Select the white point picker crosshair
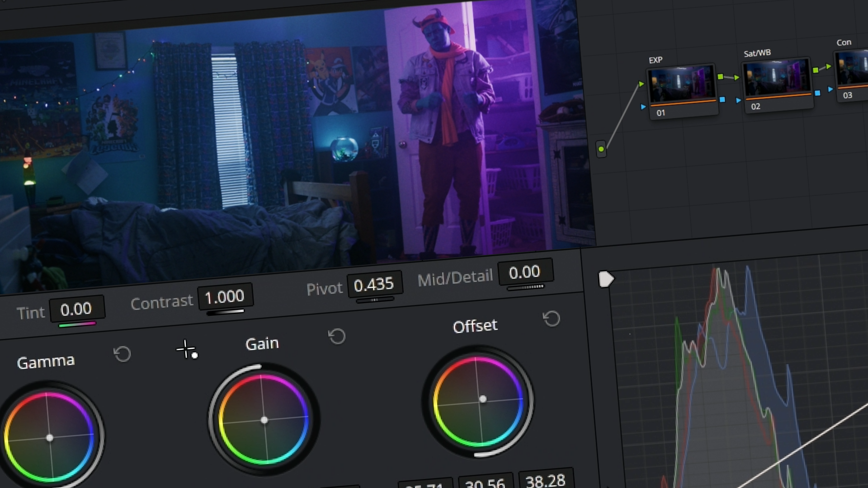Viewport: 868px width, 488px height. (186, 349)
